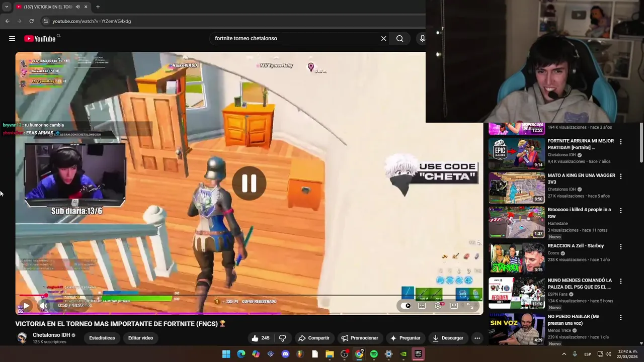This screenshot has height=362, width=644.
Task: Open the player settings gear
Action: click(438, 306)
